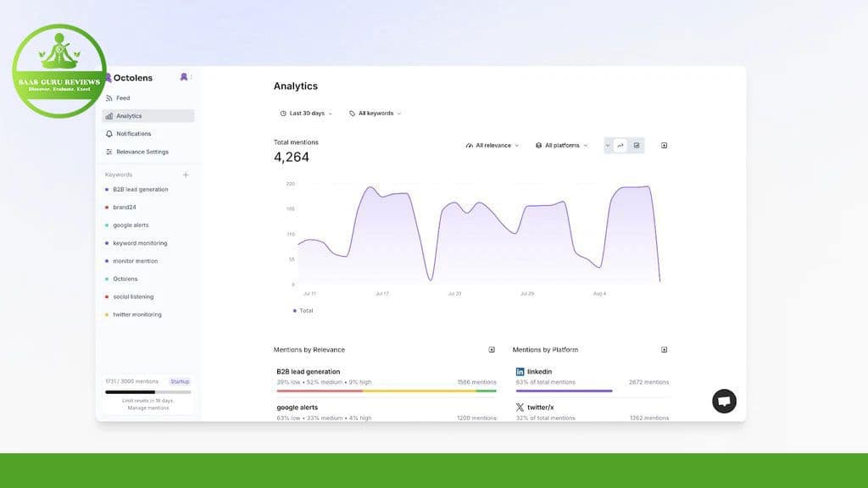Click the LinkedIn logo icon
The width and height of the screenshot is (868, 488).
point(520,372)
